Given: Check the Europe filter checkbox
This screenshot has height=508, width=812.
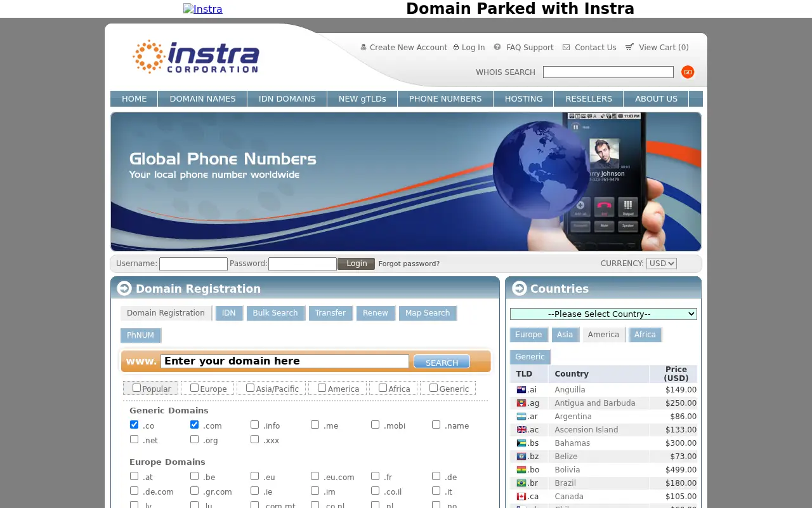Looking at the screenshot, I should [x=194, y=388].
